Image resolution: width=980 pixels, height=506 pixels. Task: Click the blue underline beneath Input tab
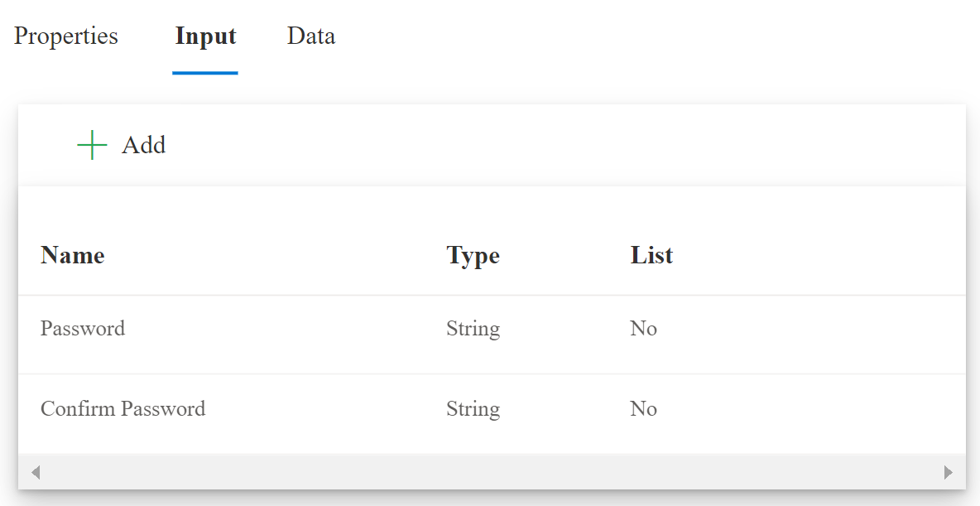click(x=205, y=73)
